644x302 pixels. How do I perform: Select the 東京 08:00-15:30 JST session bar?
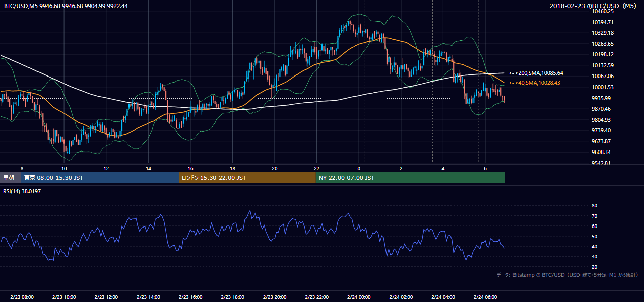[x=100, y=178]
